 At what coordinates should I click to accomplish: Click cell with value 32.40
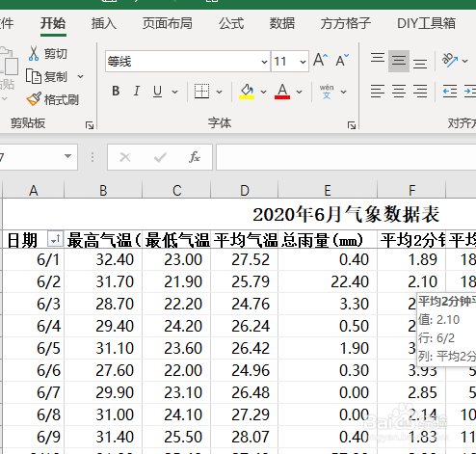pyautogui.click(x=103, y=259)
